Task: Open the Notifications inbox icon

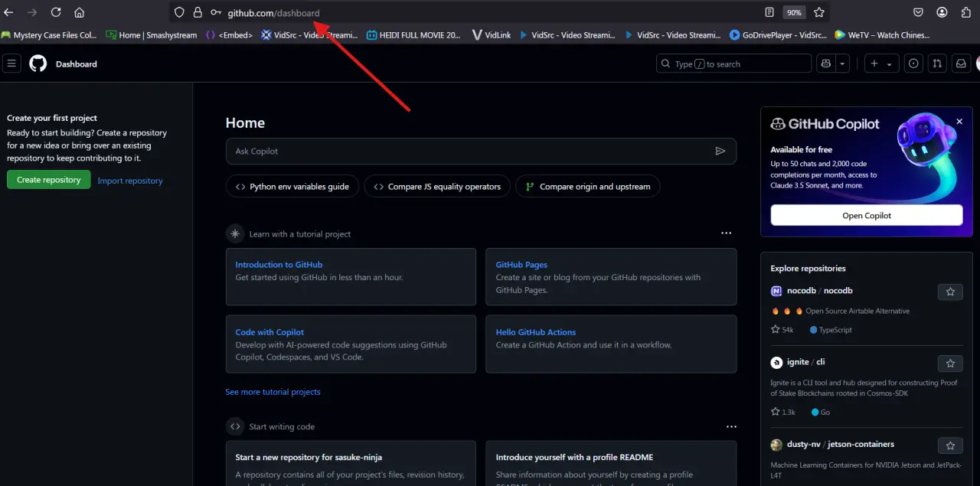Action: pyautogui.click(x=960, y=64)
